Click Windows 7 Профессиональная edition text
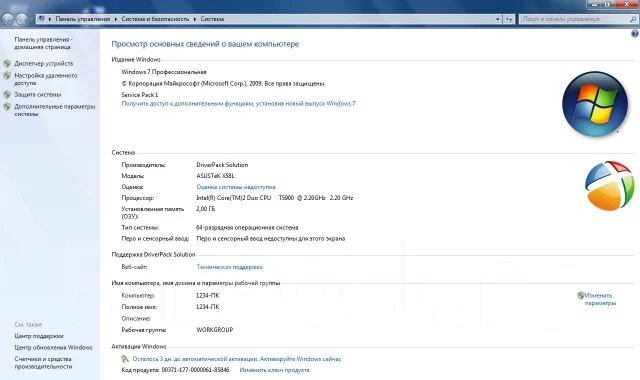Screen dimensions: 640x380 point(164,72)
